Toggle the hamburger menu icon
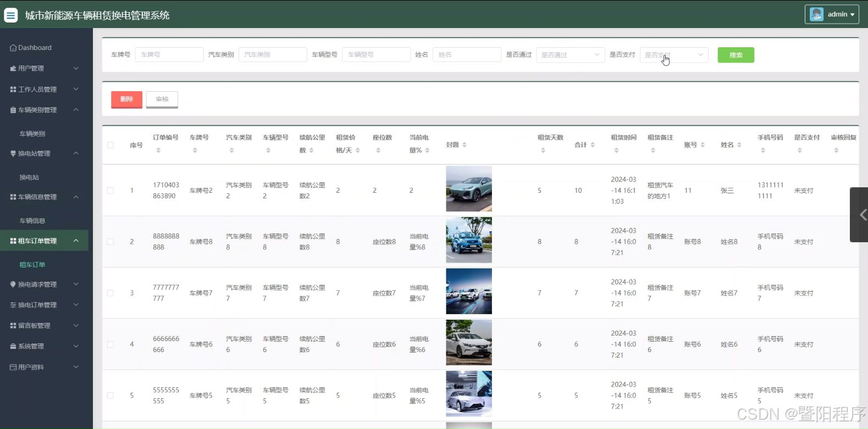The width and height of the screenshot is (868, 429). (x=11, y=15)
